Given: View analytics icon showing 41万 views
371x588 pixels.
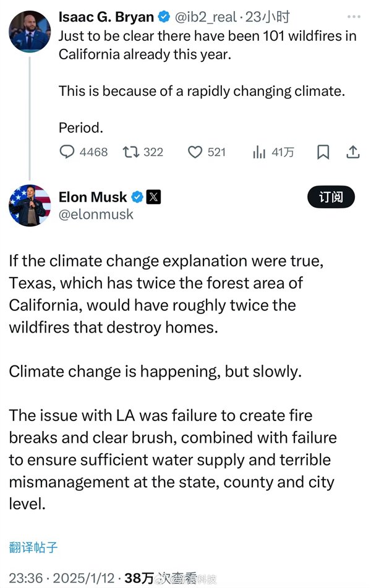Looking at the screenshot, I should [x=259, y=151].
